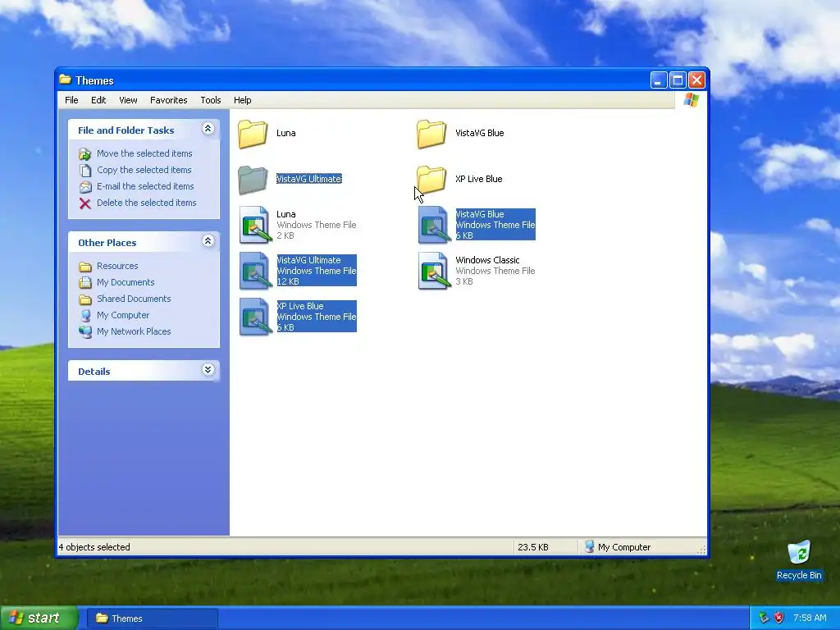Click the Start button
Screen dimensions: 840x630
click(39, 618)
